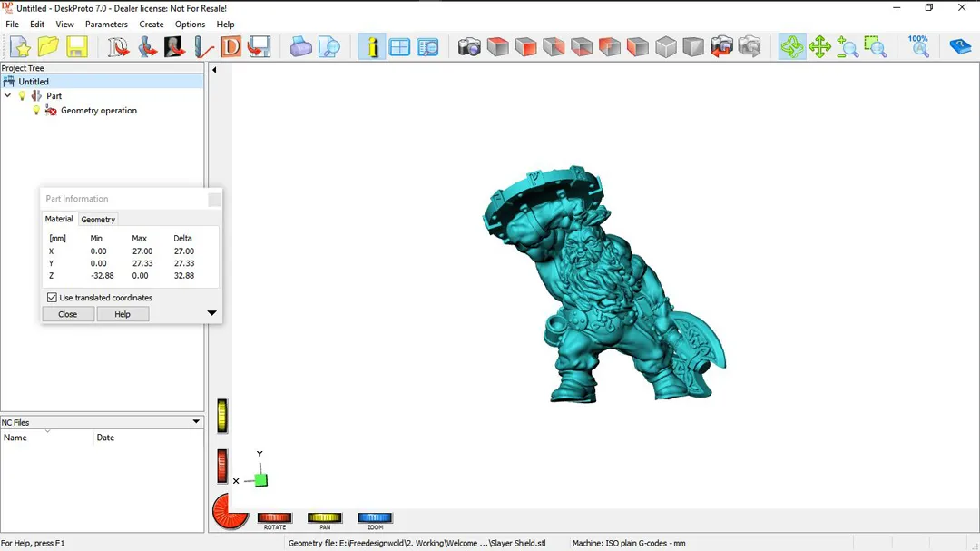Image resolution: width=980 pixels, height=551 pixels.
Task: Click the Zoom 100% icon
Action: pos(918,47)
